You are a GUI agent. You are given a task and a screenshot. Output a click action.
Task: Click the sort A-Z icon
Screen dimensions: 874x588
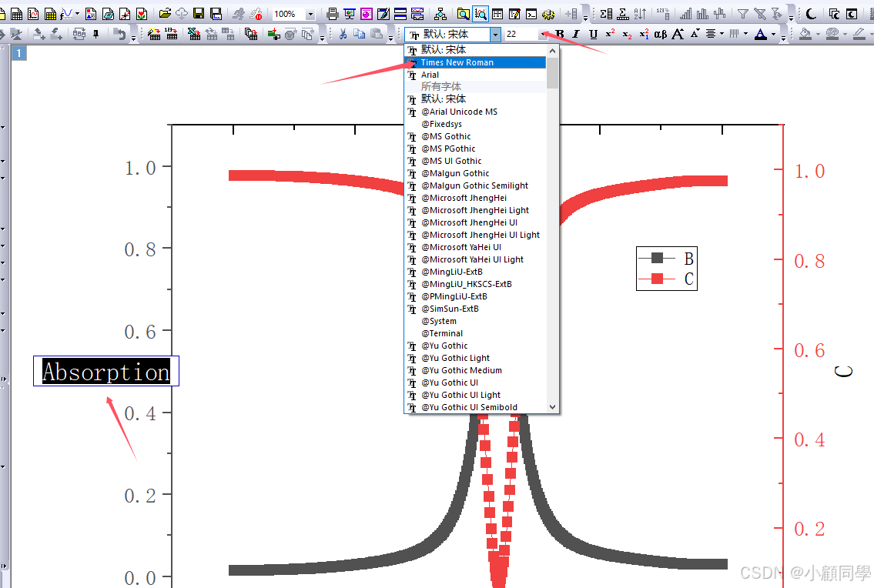pos(640,14)
